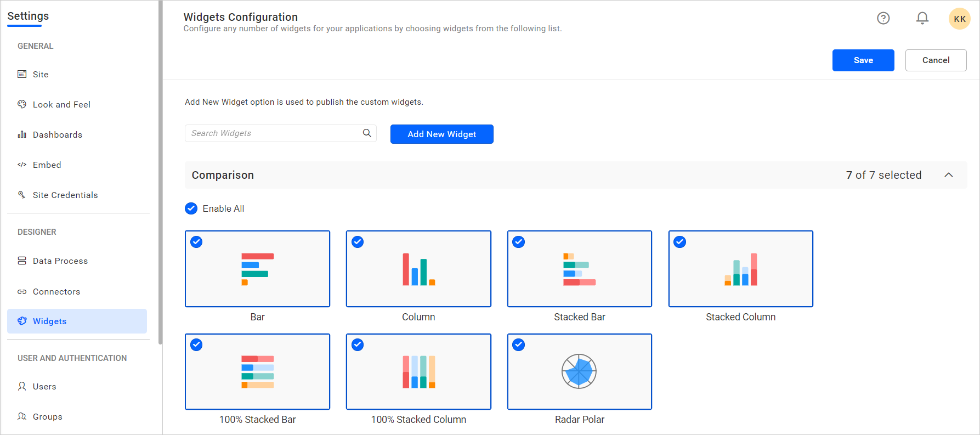The height and width of the screenshot is (435, 980).
Task: Open the KK user profile avatar
Action: [959, 19]
